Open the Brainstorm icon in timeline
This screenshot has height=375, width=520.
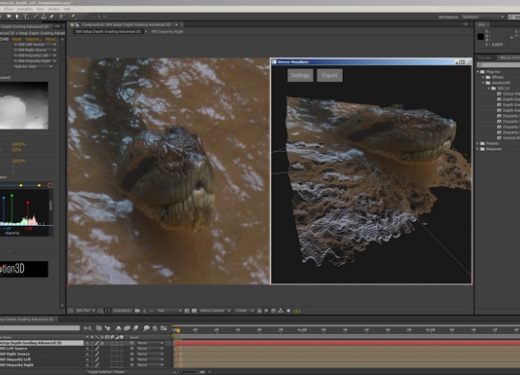[x=146, y=328]
